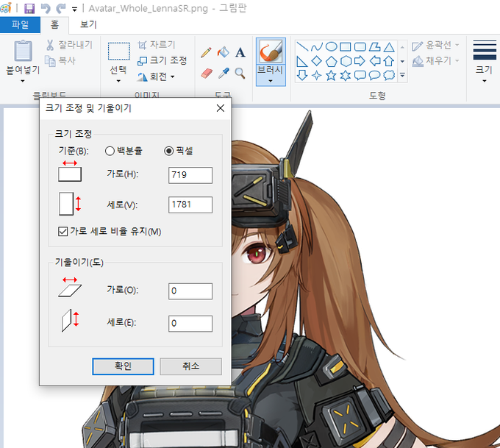Select the Oval shape
This screenshot has width=500, height=448.
click(331, 46)
